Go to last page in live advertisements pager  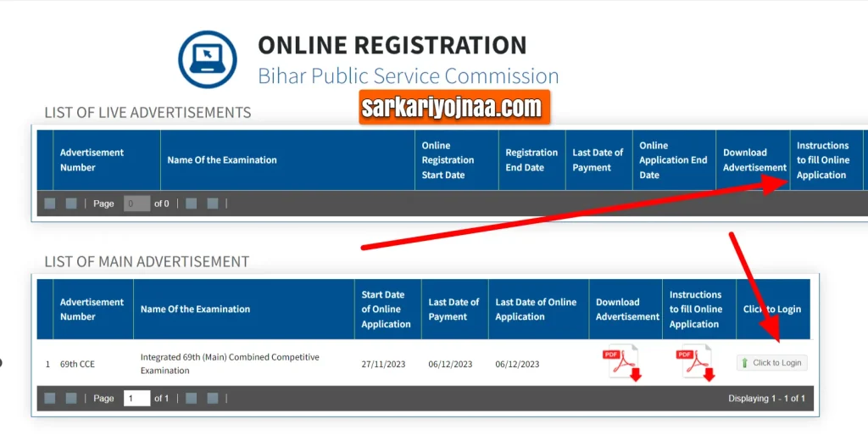click(x=213, y=204)
